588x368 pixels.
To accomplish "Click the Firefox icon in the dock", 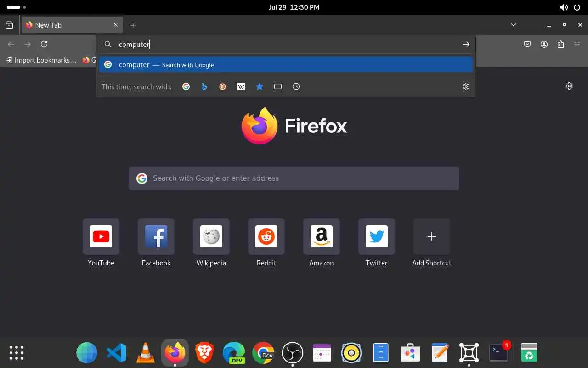I will click(175, 353).
